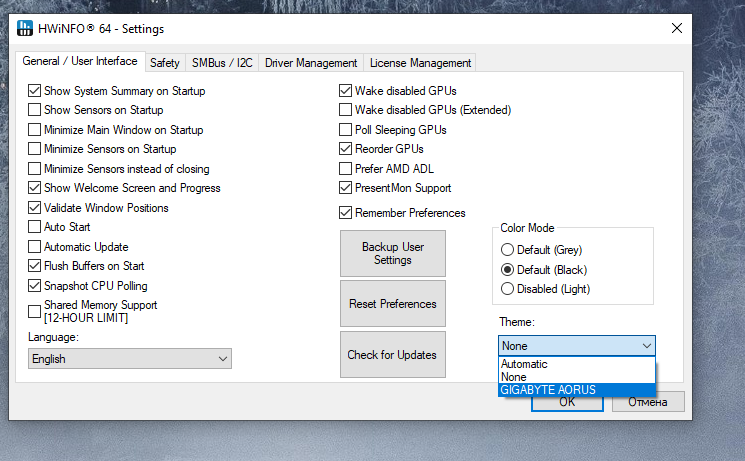
Task: Open the License Management tab
Action: click(x=420, y=63)
